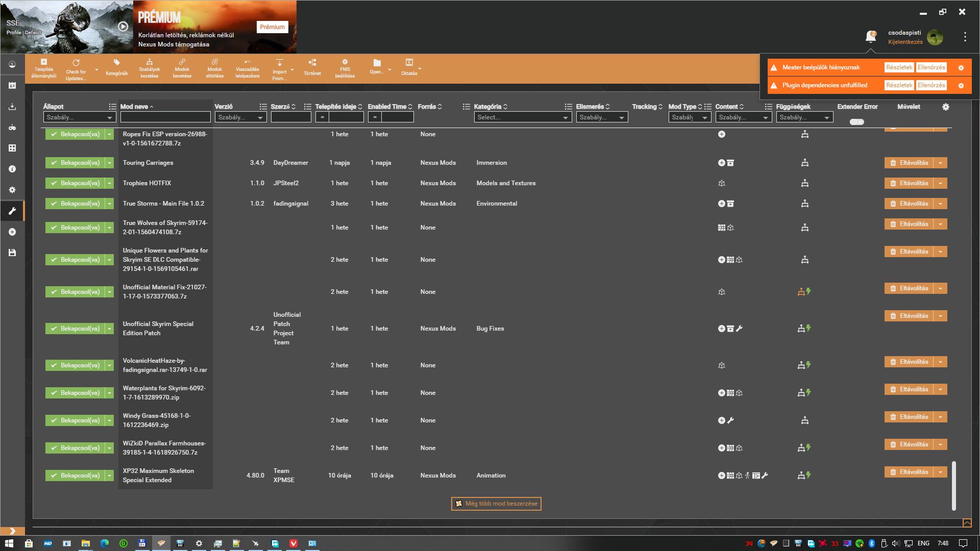This screenshot has width=980, height=551.
Task: Toggle Bekapcsol(va) for Windy Grass
Action: [x=74, y=420]
